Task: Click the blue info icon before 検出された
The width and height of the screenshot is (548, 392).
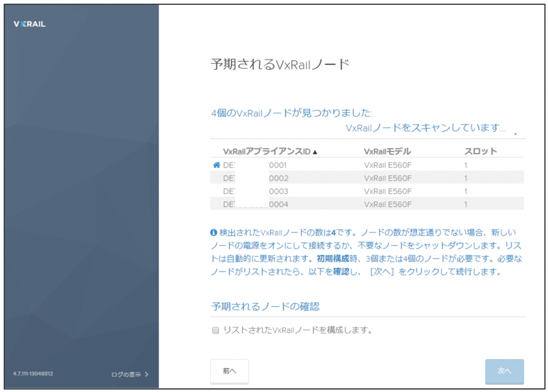Action: point(214,233)
